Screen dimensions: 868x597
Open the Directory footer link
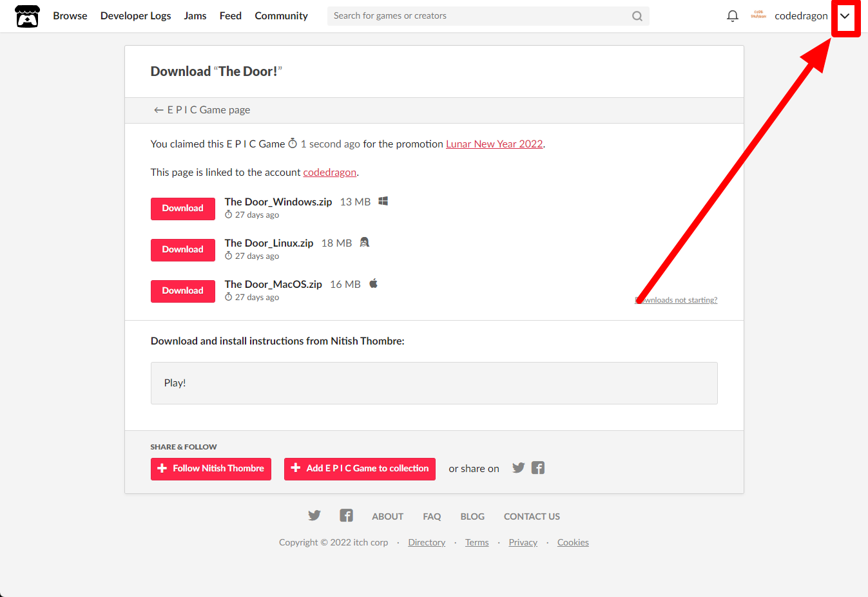[x=427, y=542]
